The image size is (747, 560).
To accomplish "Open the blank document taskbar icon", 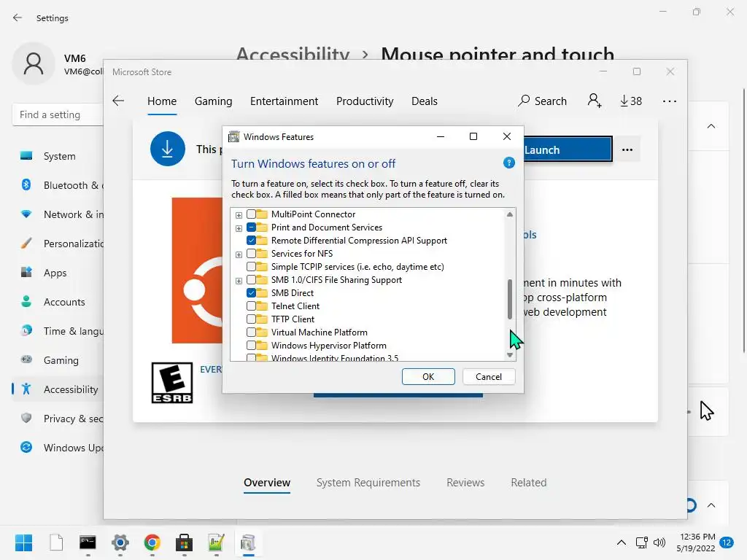I will click(56, 542).
